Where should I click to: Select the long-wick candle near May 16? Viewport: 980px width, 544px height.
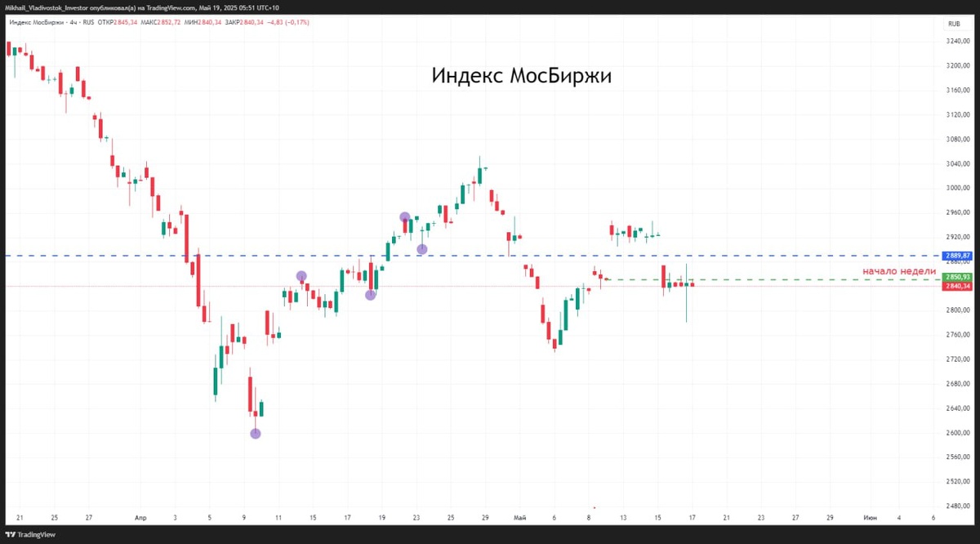(x=687, y=292)
